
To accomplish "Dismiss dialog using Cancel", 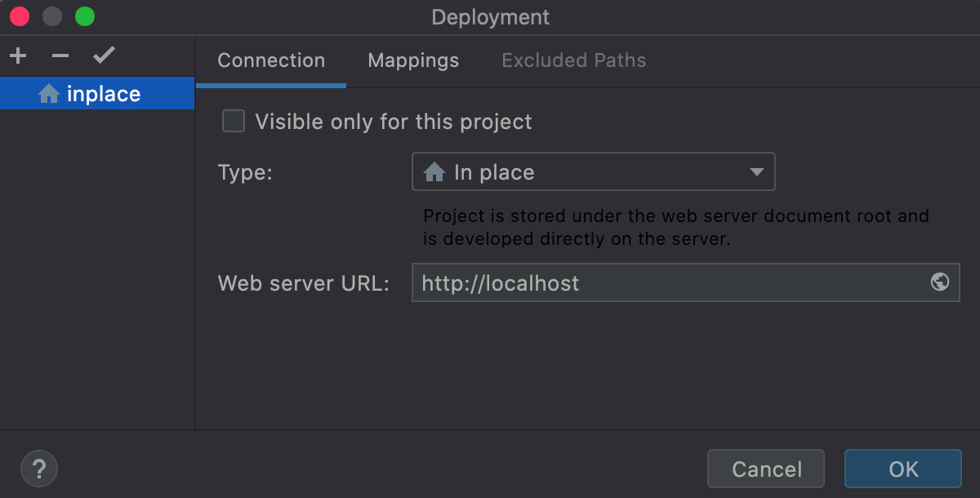I will (765, 469).
